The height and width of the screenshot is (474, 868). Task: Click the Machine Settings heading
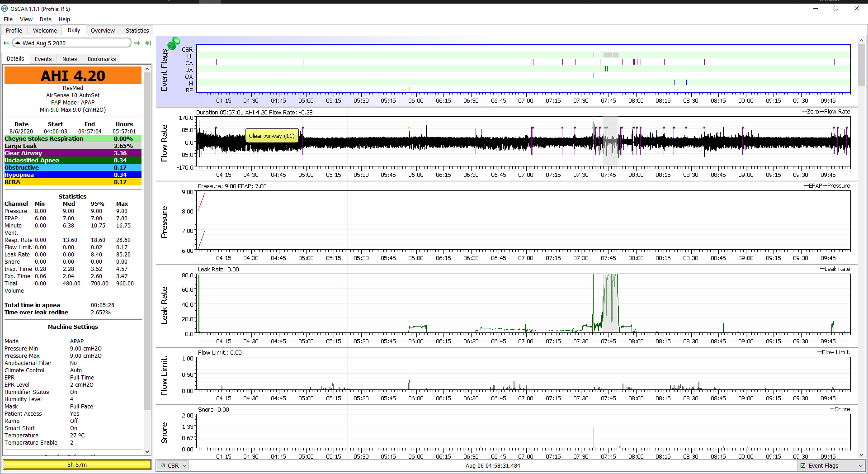73,327
